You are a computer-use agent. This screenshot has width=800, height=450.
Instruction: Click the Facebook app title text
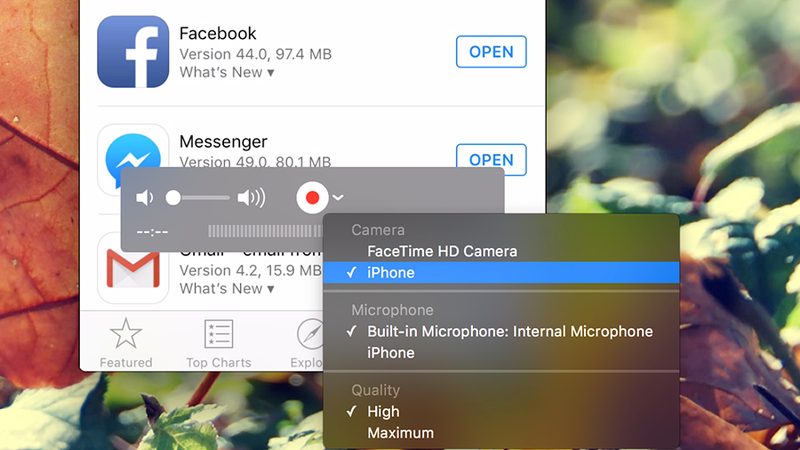(218, 34)
